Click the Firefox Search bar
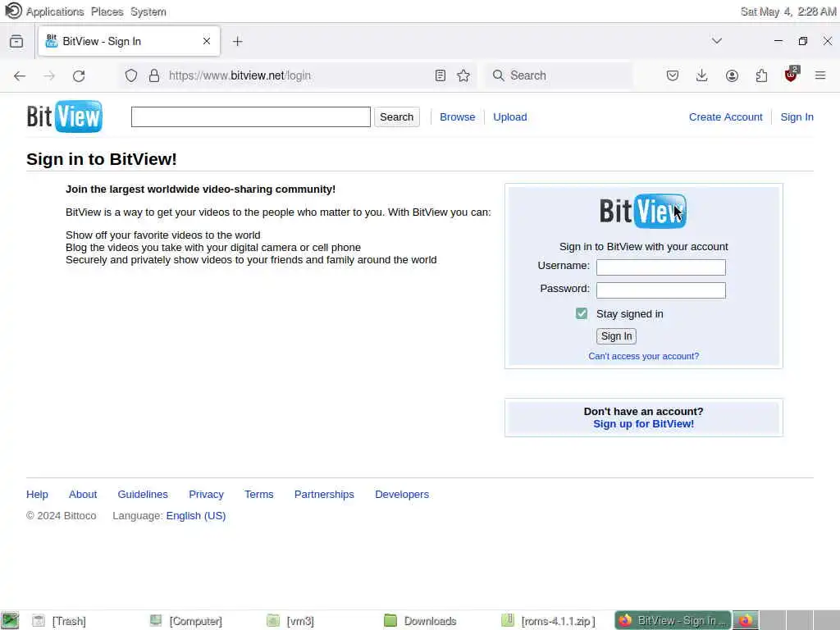 [558, 75]
